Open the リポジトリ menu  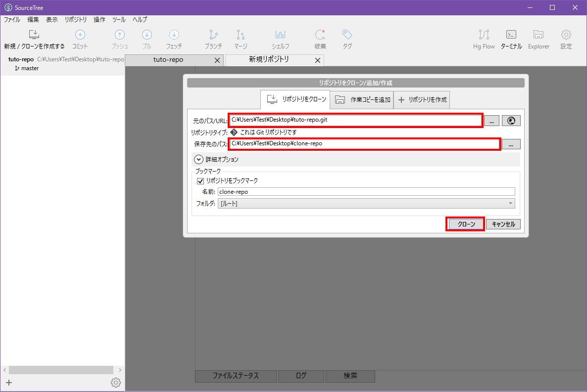pyautogui.click(x=75, y=19)
